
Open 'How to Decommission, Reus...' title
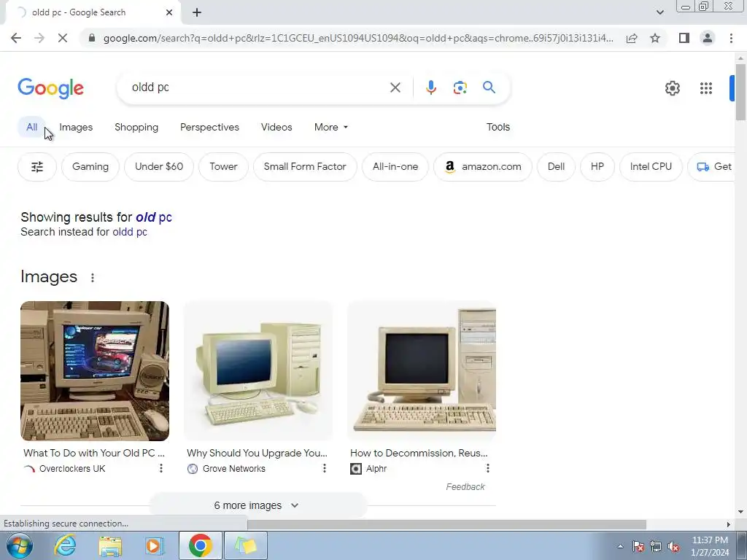419,453
